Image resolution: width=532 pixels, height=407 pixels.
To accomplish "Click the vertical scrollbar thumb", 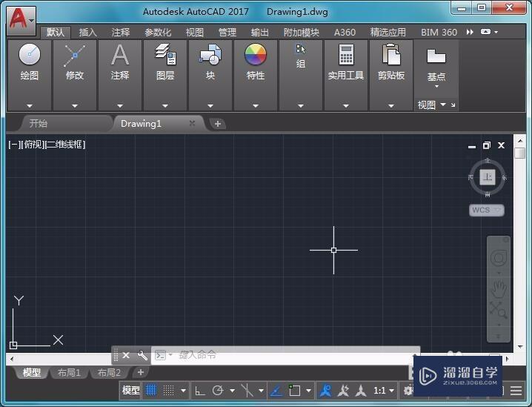I will 519,153.
